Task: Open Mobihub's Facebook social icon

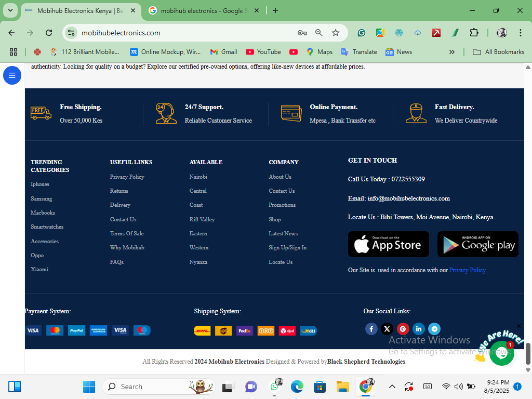Action: [371, 328]
